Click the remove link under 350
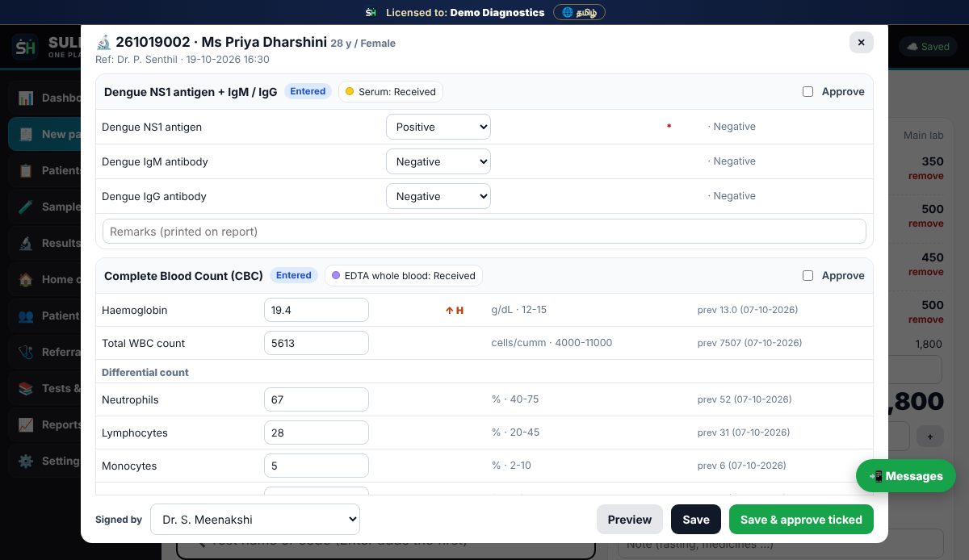Viewport: 969px width, 560px height. (x=925, y=176)
